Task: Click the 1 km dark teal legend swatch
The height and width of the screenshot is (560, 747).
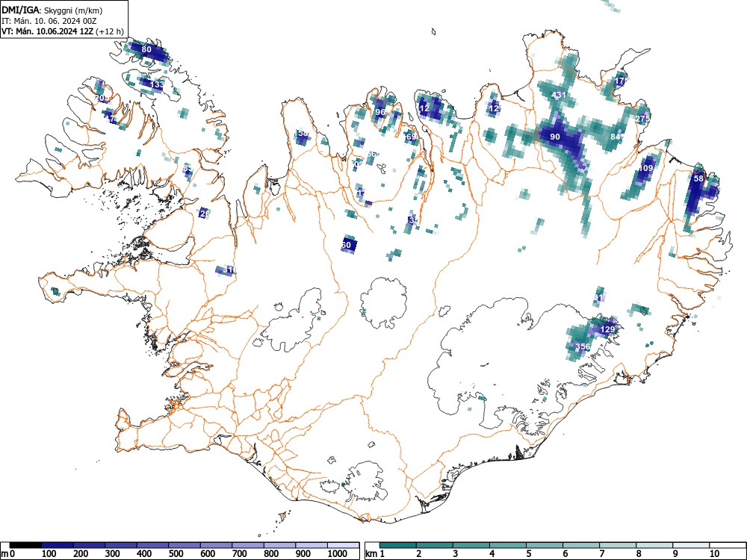Action: pyautogui.click(x=398, y=545)
